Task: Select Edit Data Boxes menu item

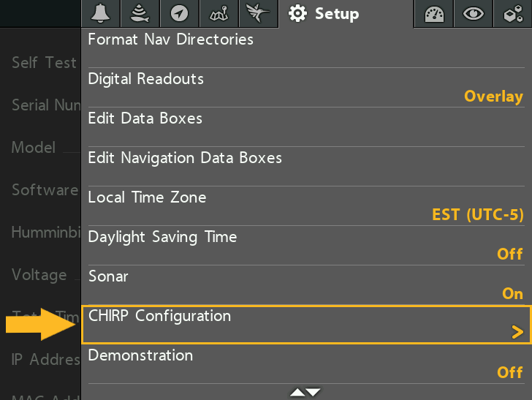Action: coord(306,127)
